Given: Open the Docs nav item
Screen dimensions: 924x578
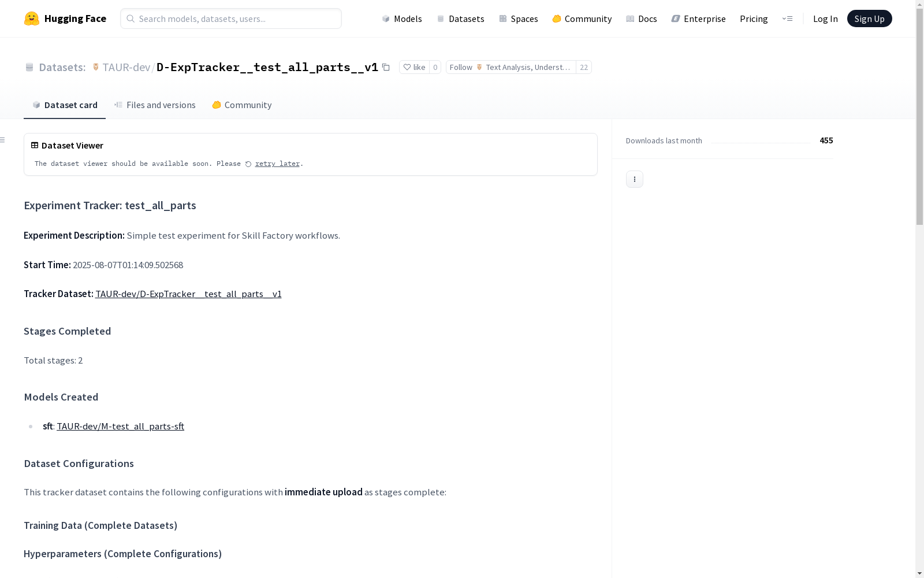Looking at the screenshot, I should [x=642, y=18].
